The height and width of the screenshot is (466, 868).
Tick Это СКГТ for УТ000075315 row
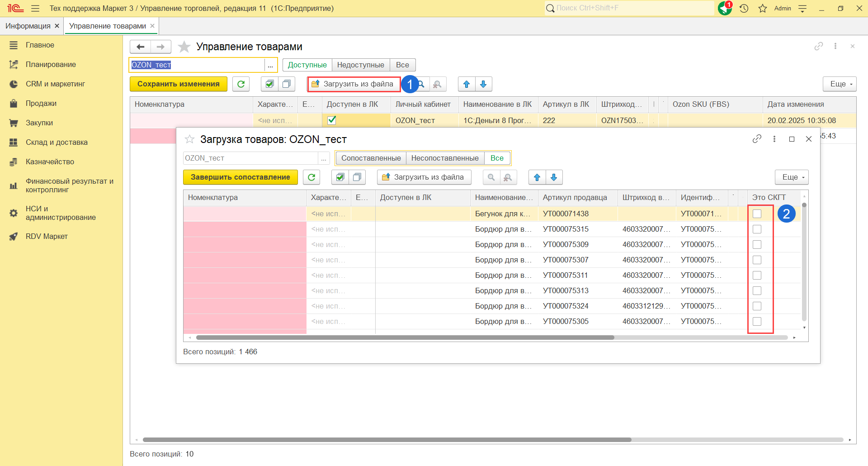tap(757, 229)
